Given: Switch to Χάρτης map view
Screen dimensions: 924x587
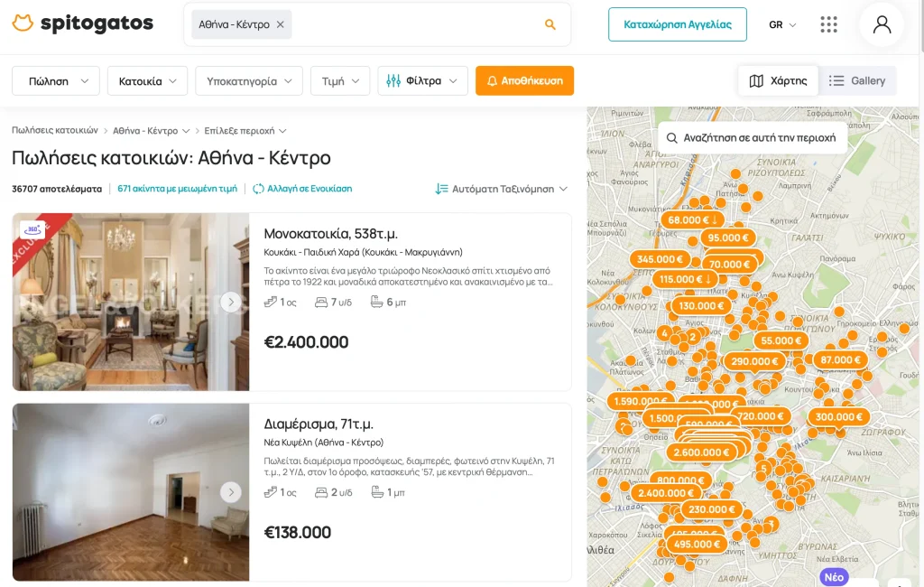Looking at the screenshot, I should tap(778, 80).
